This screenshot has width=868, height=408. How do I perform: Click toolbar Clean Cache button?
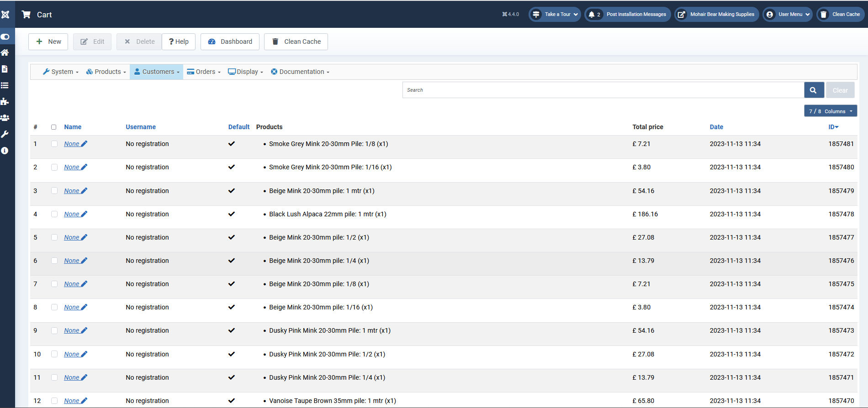click(x=296, y=42)
